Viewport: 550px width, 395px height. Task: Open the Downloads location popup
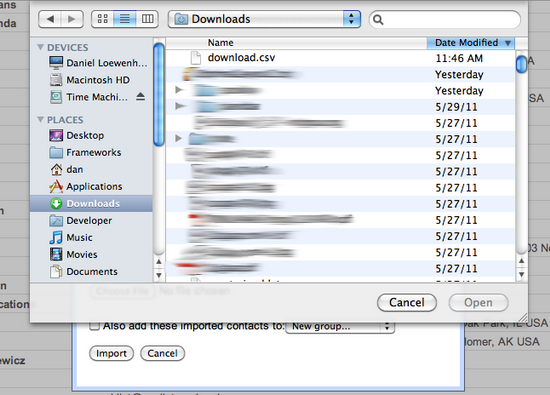(x=264, y=19)
